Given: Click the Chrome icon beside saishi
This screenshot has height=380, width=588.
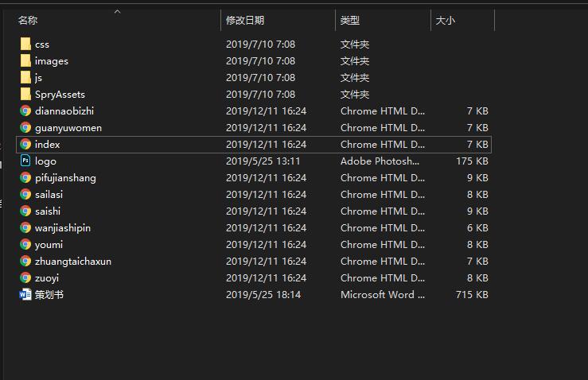Looking at the screenshot, I should point(25,211).
